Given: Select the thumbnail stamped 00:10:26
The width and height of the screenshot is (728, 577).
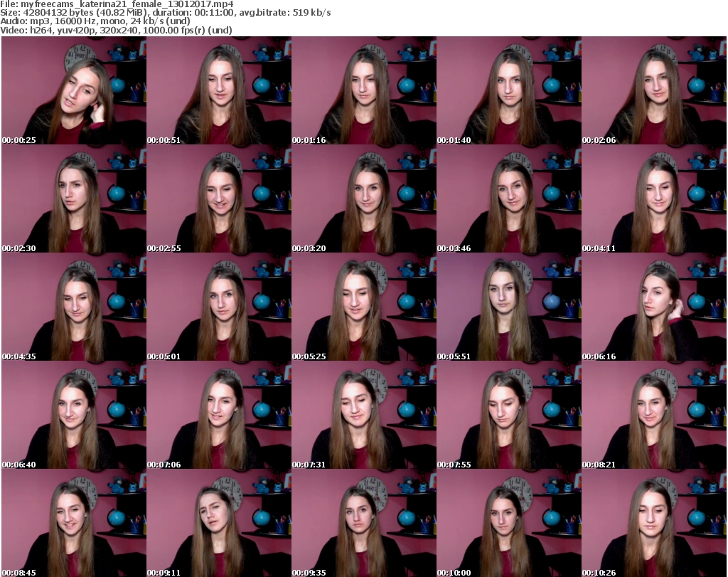Looking at the screenshot, I should (x=654, y=523).
